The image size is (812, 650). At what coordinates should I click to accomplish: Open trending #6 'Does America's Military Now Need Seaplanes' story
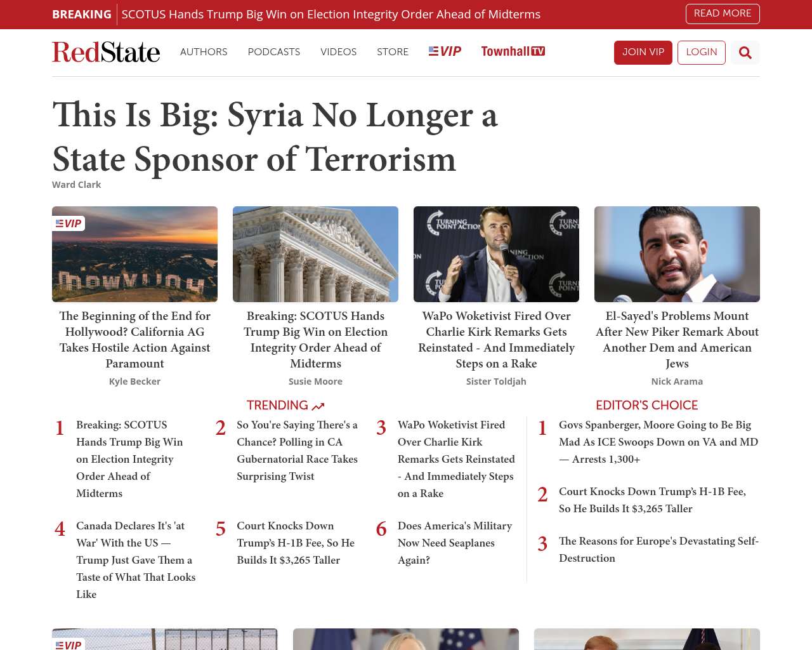(x=455, y=543)
